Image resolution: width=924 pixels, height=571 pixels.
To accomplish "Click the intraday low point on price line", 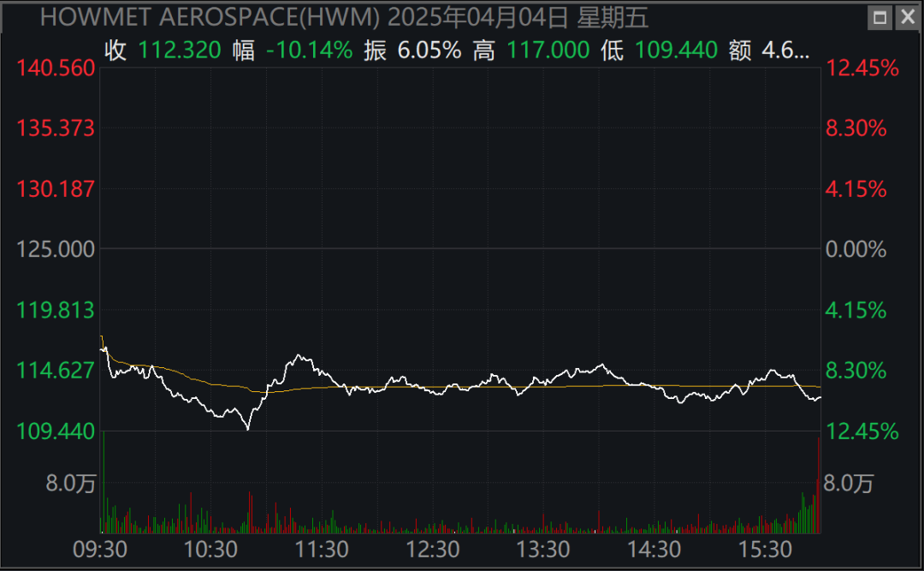I will pyautogui.click(x=247, y=428).
